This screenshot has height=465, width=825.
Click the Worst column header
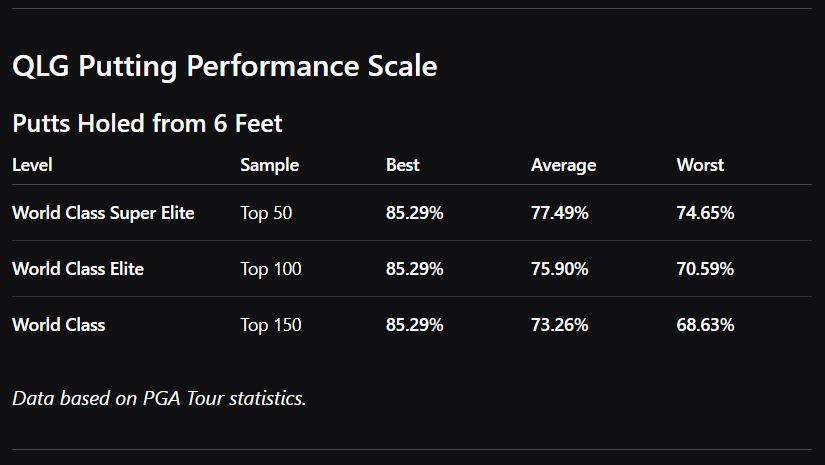pos(700,165)
